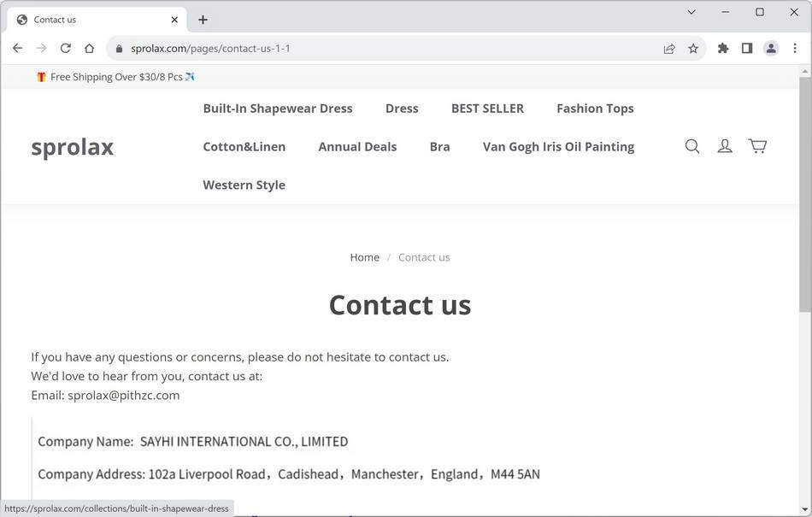The width and height of the screenshot is (812, 517).
Task: Open Built-In Shapewear Dress menu
Action: click(x=278, y=109)
